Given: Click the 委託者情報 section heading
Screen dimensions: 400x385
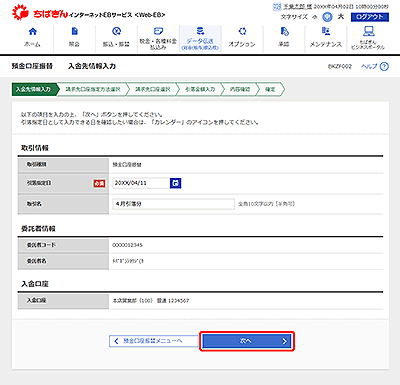Looking at the screenshot, I should (x=38, y=229).
